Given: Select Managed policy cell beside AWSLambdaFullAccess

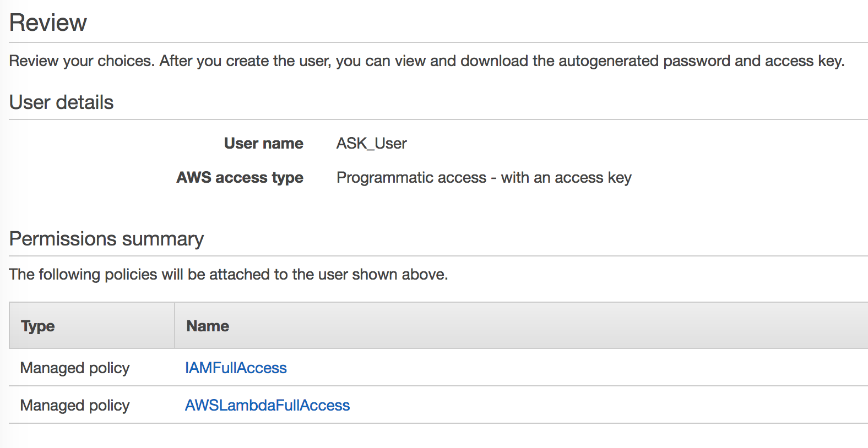Looking at the screenshot, I should click(x=75, y=405).
